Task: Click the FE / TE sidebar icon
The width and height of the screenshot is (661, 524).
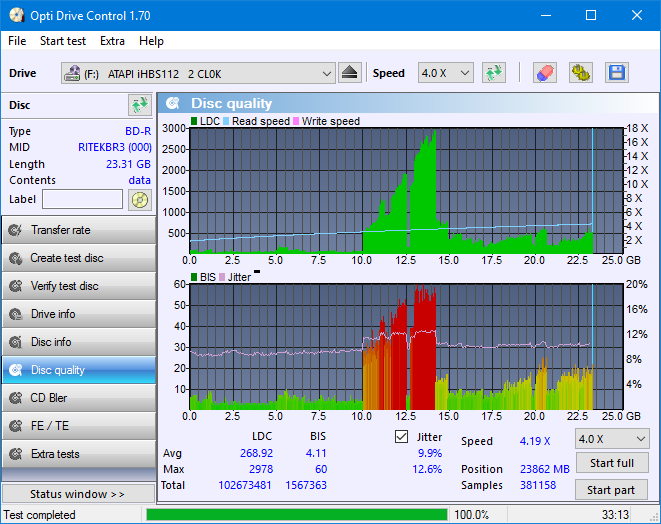Action: tap(16, 426)
